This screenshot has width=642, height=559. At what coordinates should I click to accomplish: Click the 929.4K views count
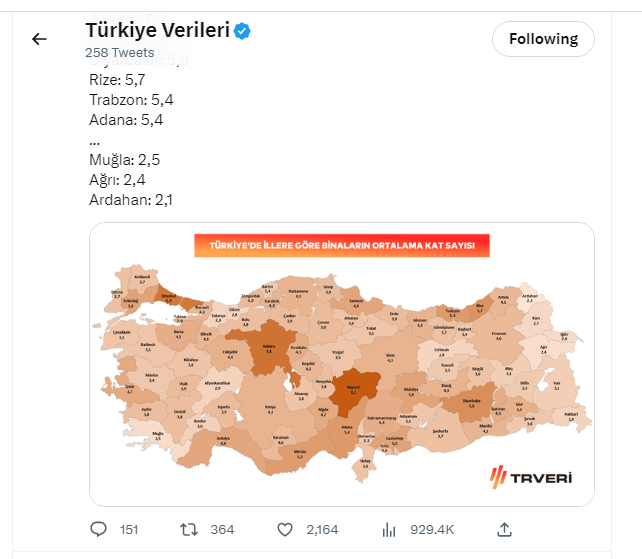pos(433,529)
